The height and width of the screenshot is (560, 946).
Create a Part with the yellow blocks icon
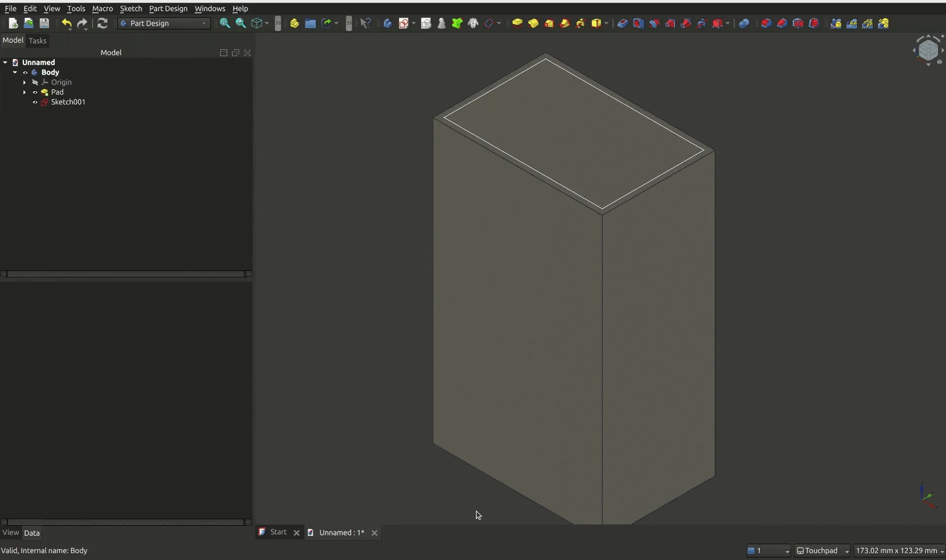click(x=295, y=23)
